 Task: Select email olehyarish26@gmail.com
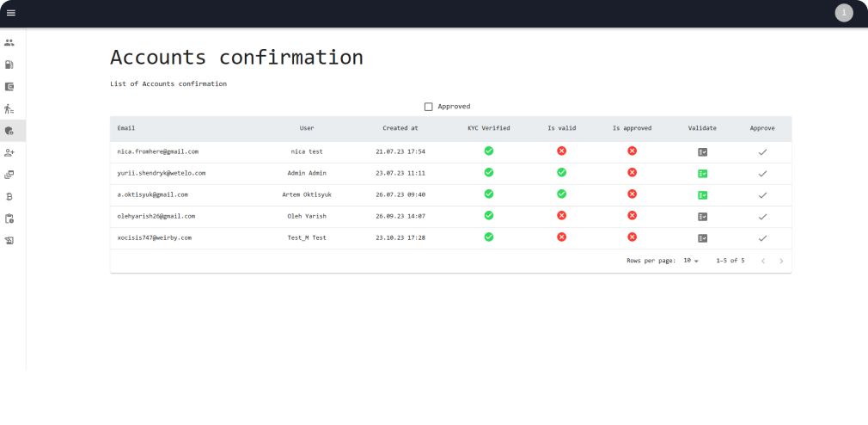[156, 216]
